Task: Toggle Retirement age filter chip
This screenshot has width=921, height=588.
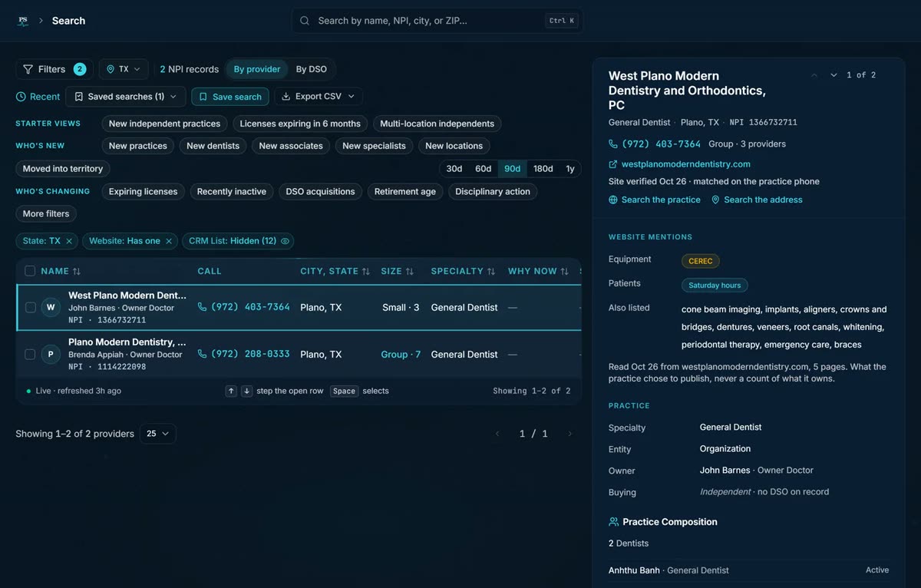Action: [405, 192]
